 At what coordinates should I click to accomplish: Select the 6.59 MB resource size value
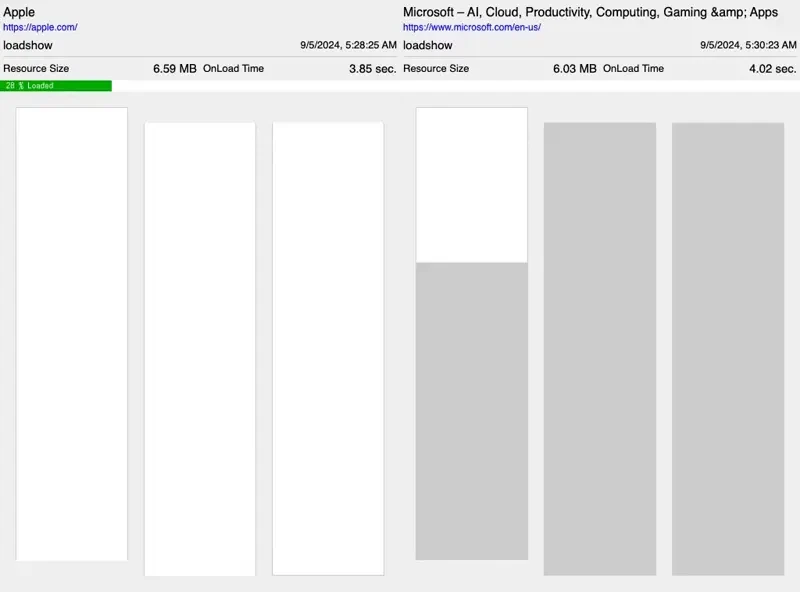point(174,68)
